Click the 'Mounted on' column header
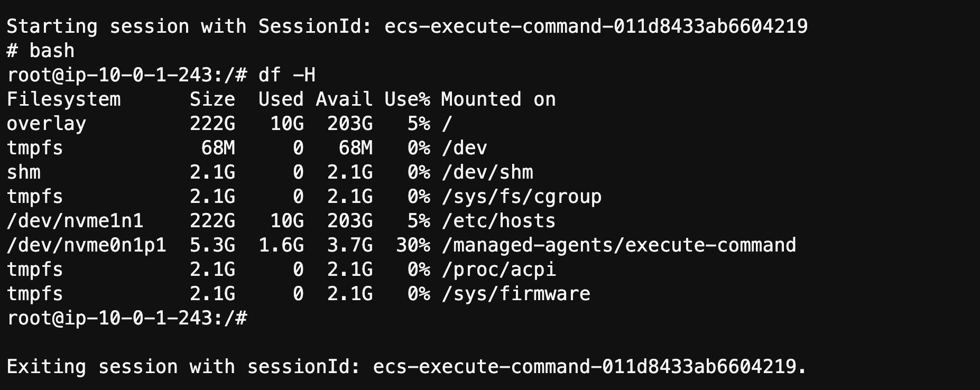The height and width of the screenshot is (390, 980). [498, 99]
